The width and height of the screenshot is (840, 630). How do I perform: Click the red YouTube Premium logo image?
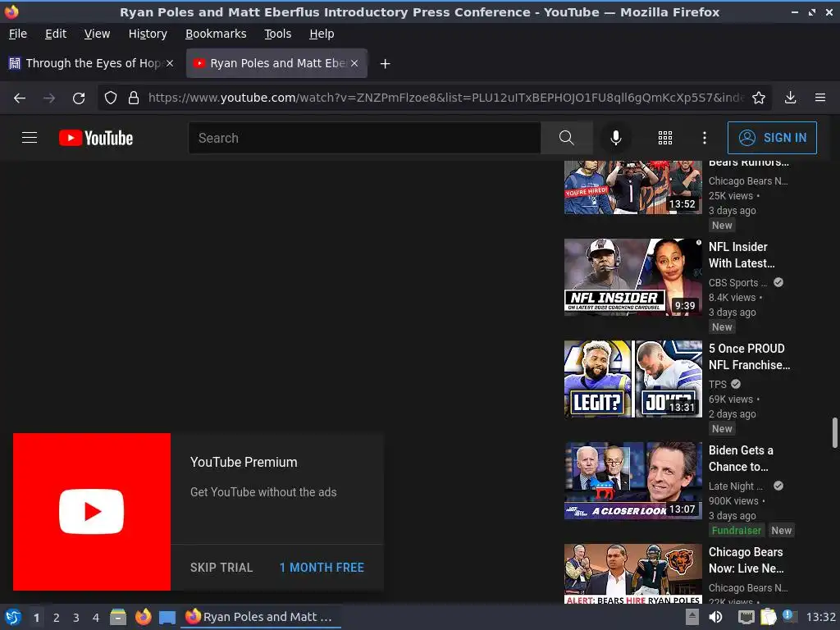click(92, 512)
